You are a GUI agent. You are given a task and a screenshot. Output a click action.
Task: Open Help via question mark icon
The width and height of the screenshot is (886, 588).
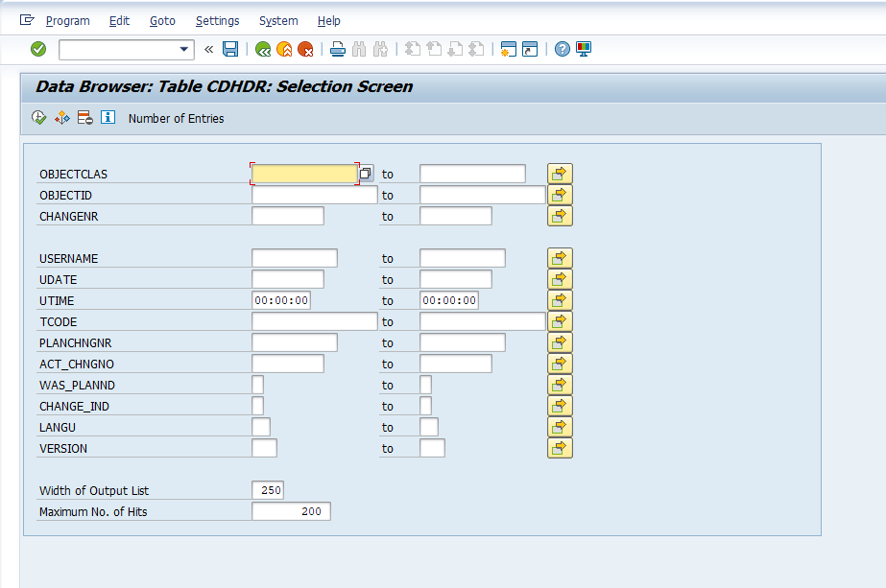click(563, 49)
